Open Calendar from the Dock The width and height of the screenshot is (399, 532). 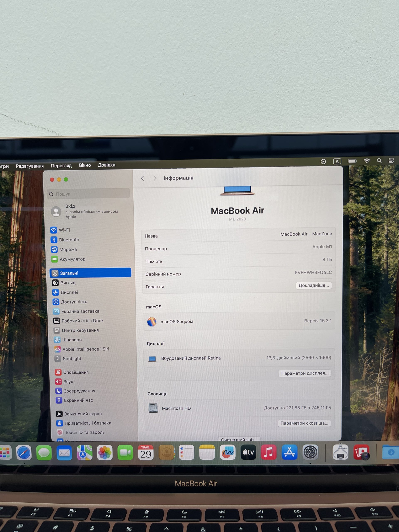point(146,452)
